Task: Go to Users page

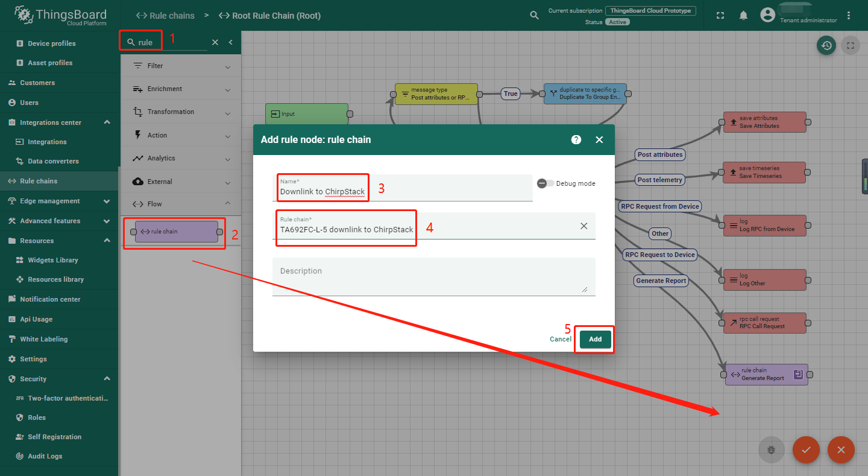Action: [59, 103]
